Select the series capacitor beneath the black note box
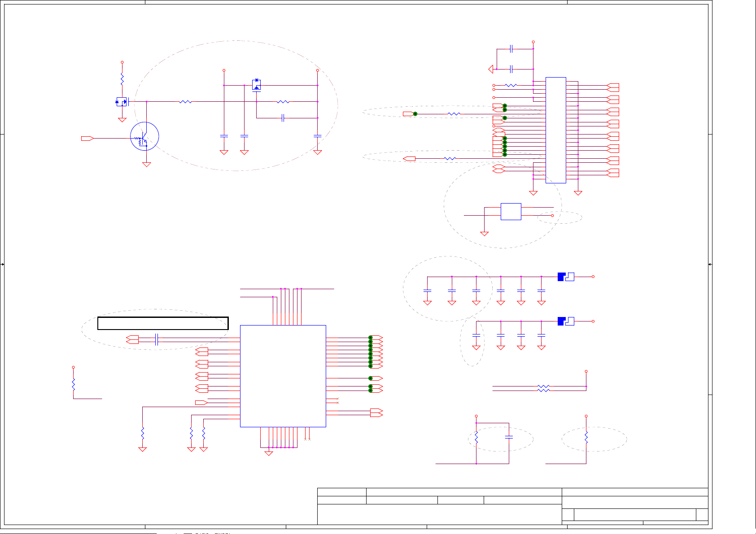The height and width of the screenshot is (534, 756). point(156,339)
